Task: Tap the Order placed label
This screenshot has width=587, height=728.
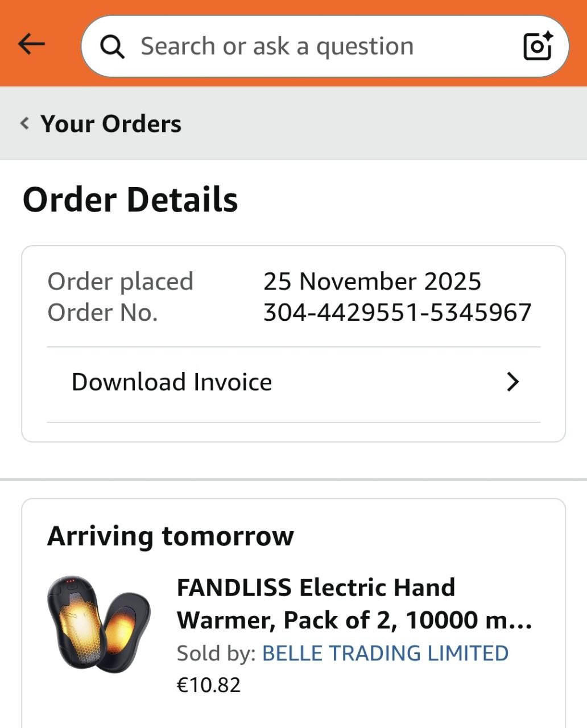Action: [x=120, y=282]
